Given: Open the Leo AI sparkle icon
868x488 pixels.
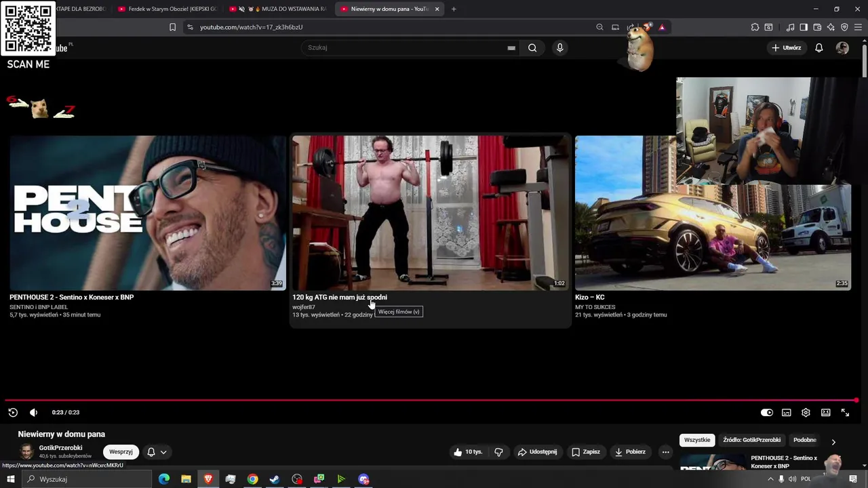Looking at the screenshot, I should tap(831, 27).
